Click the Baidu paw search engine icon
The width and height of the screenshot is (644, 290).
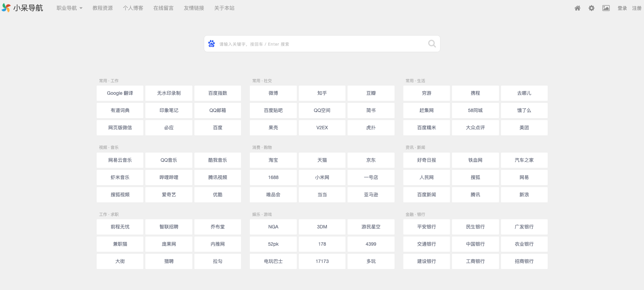[x=212, y=44]
